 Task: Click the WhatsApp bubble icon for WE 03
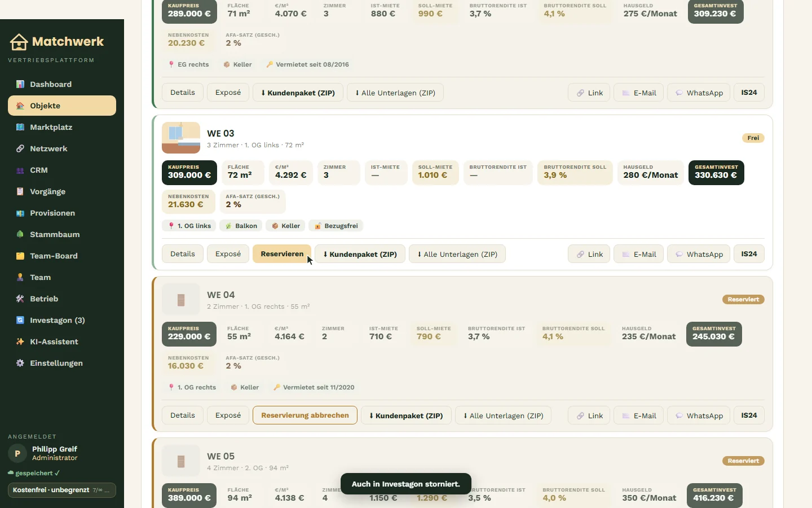[679, 255]
